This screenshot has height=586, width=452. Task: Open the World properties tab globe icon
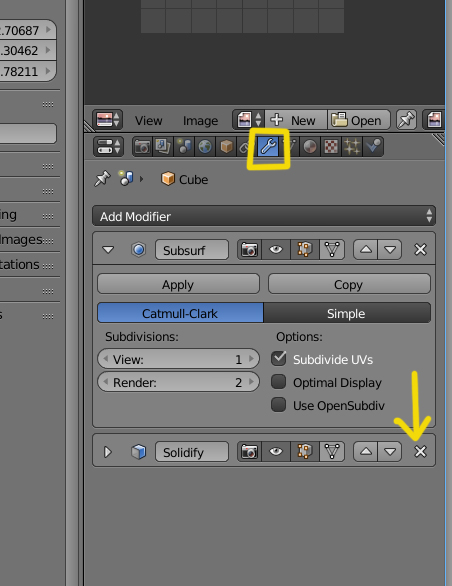(205, 146)
